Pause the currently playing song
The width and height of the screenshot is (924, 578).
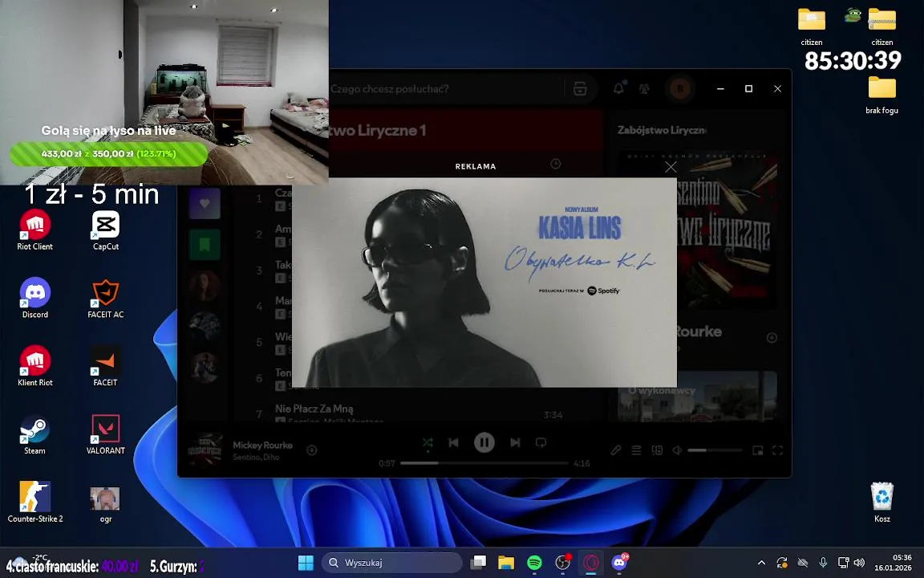[x=484, y=442]
